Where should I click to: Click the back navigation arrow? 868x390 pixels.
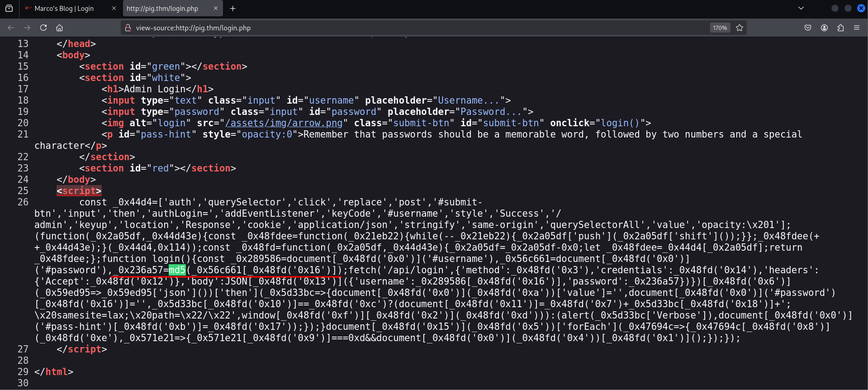pos(11,28)
